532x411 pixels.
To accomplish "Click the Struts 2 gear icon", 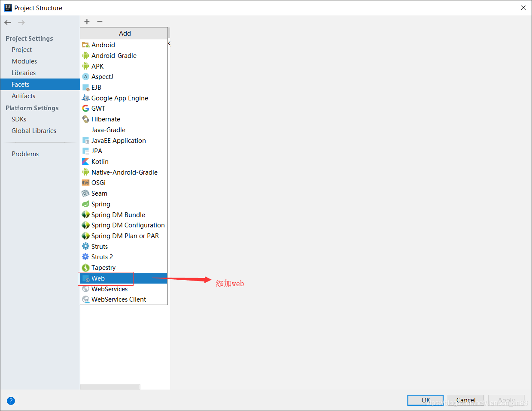I will (x=85, y=257).
